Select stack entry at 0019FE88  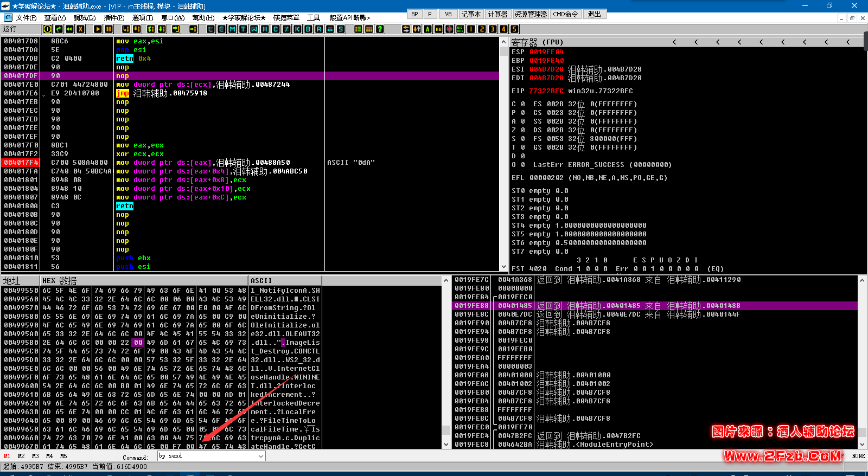point(655,306)
